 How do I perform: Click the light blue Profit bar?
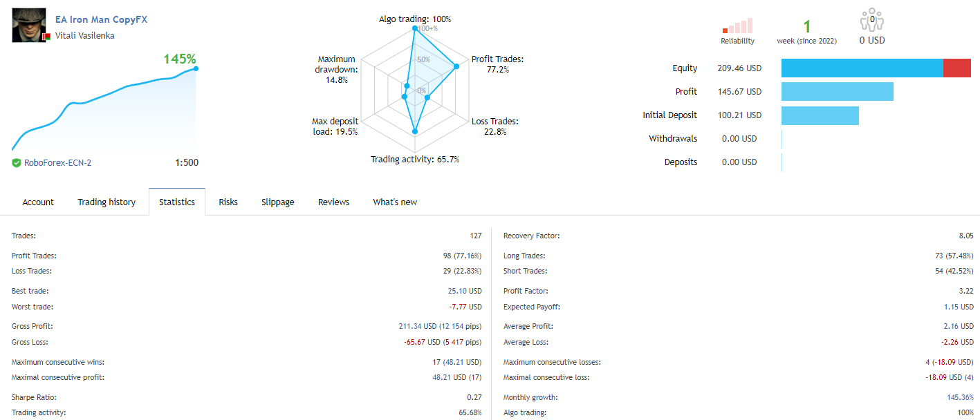[838, 92]
